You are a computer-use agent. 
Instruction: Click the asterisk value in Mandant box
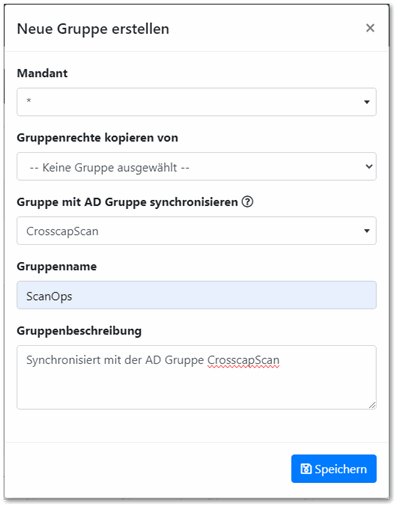tap(29, 100)
